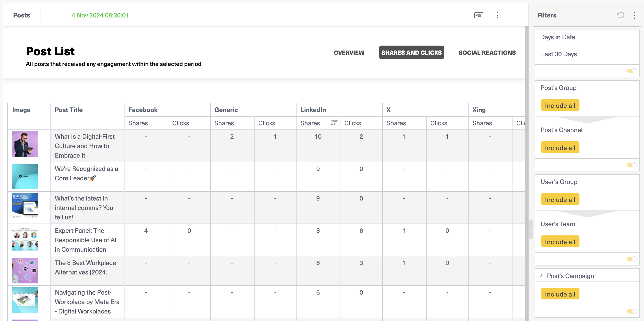Open the Core Leader post thumbnail

(25, 176)
